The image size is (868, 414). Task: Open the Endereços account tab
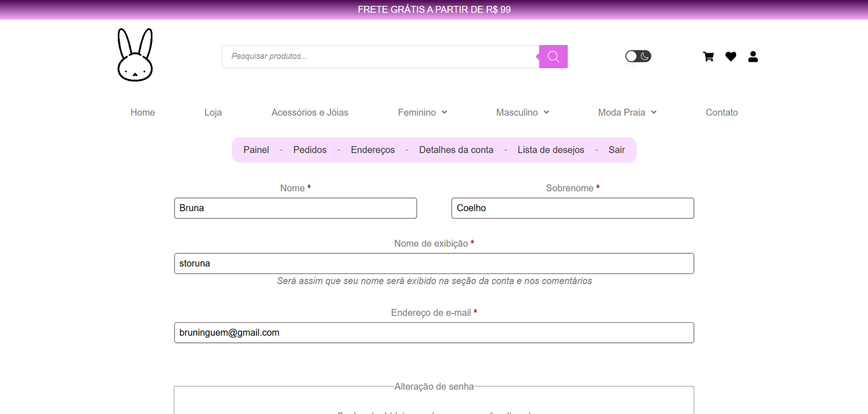[373, 150]
